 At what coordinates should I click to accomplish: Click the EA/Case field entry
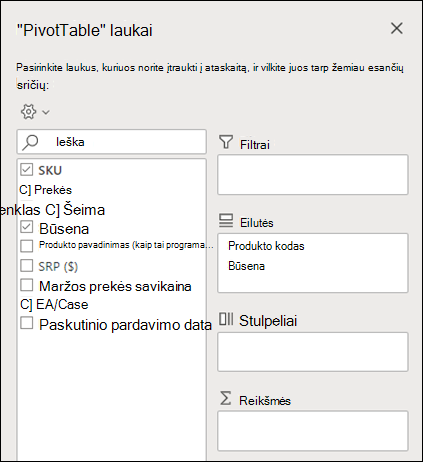pos(54,305)
